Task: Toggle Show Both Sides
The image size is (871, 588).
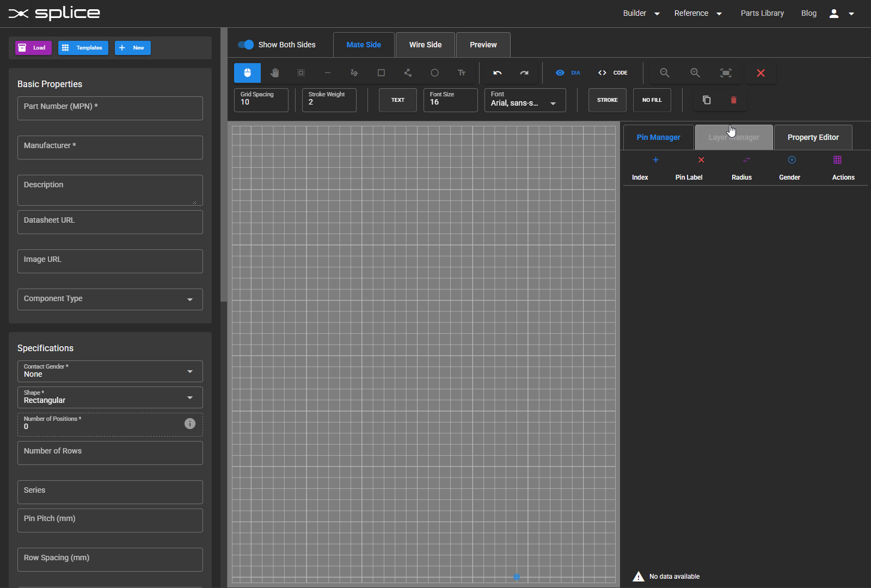Action: (246, 45)
